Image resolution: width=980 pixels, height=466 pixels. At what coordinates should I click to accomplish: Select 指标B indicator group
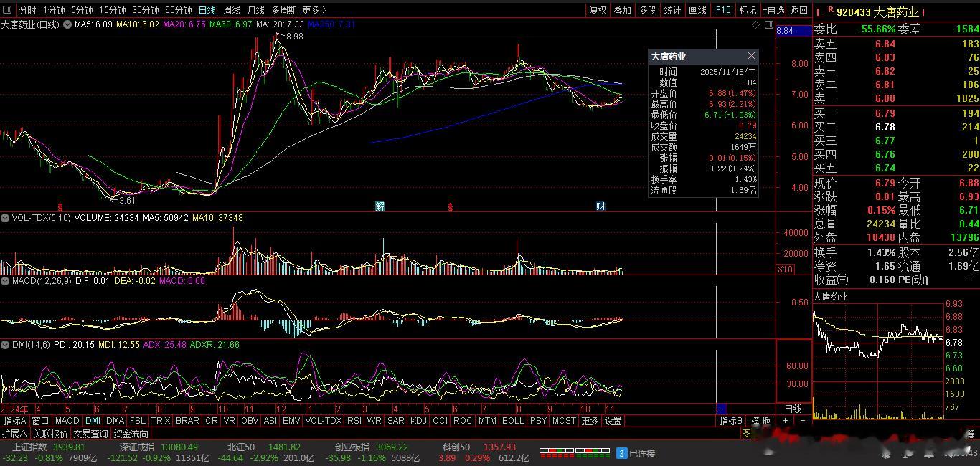tap(731, 421)
